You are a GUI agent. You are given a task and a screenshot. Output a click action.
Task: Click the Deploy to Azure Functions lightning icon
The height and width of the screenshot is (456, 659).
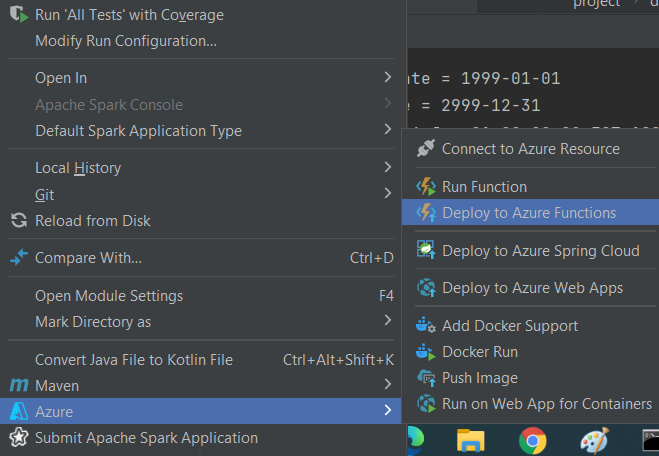[426, 212]
